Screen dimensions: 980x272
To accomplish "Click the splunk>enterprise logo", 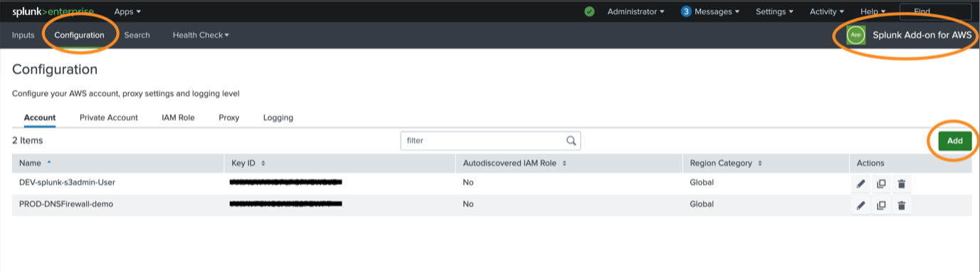I will tap(53, 11).
